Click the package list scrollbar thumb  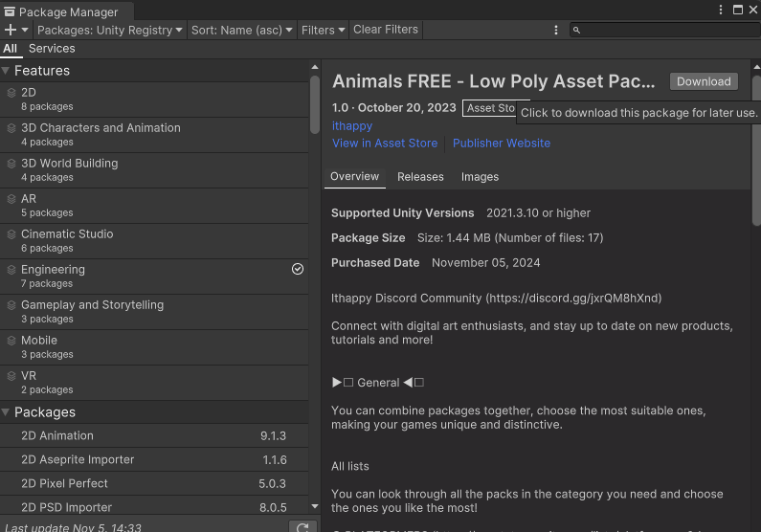coord(315,104)
